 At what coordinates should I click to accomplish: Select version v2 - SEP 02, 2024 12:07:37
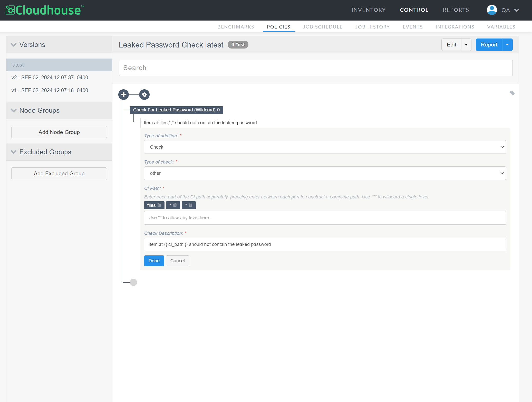pyautogui.click(x=59, y=78)
